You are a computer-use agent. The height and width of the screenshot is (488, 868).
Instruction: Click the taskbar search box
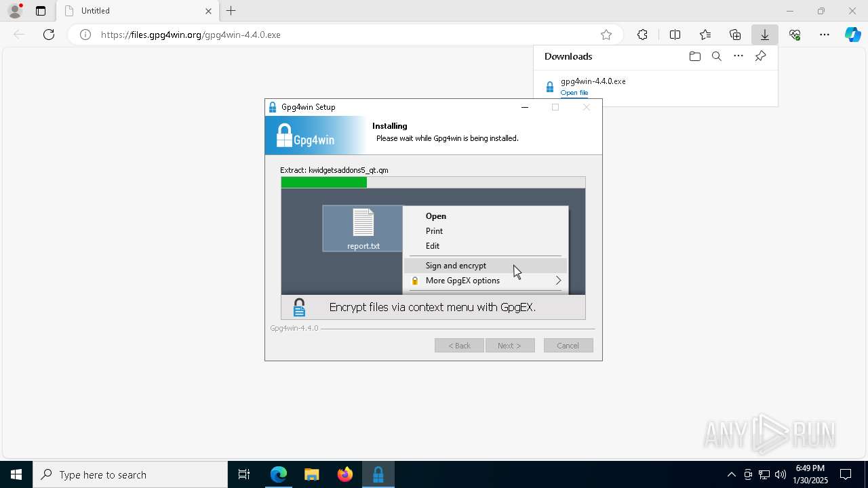[130, 474]
